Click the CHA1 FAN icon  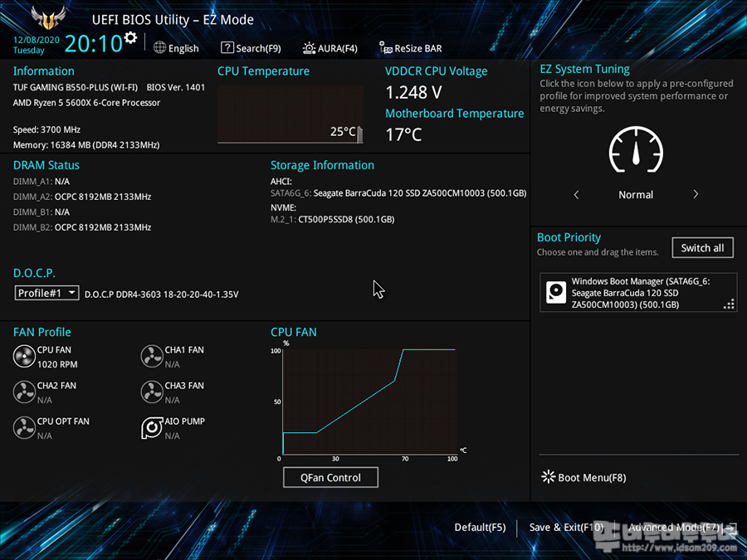pos(152,356)
